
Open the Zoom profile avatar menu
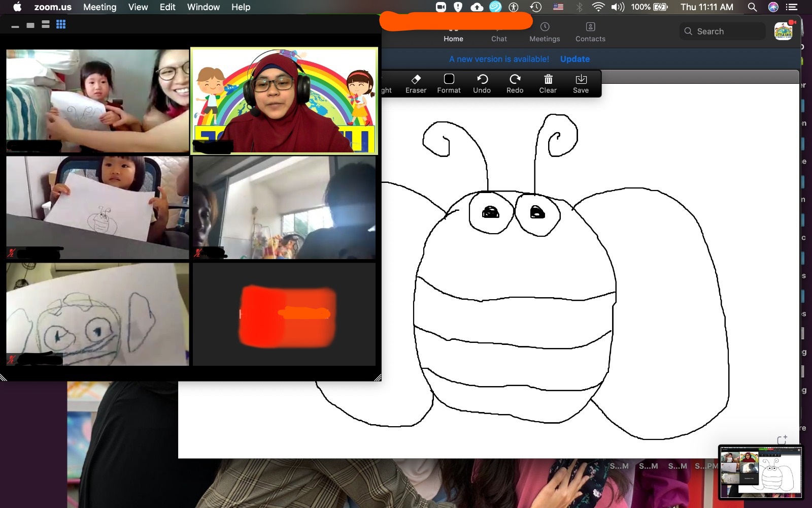[x=783, y=31]
